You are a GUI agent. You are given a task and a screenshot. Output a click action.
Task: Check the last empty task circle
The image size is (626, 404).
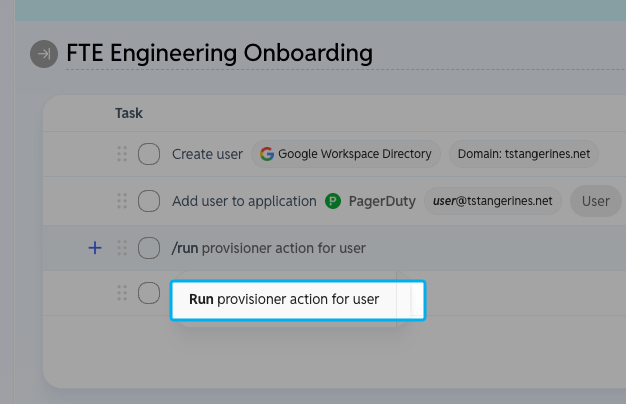click(149, 293)
